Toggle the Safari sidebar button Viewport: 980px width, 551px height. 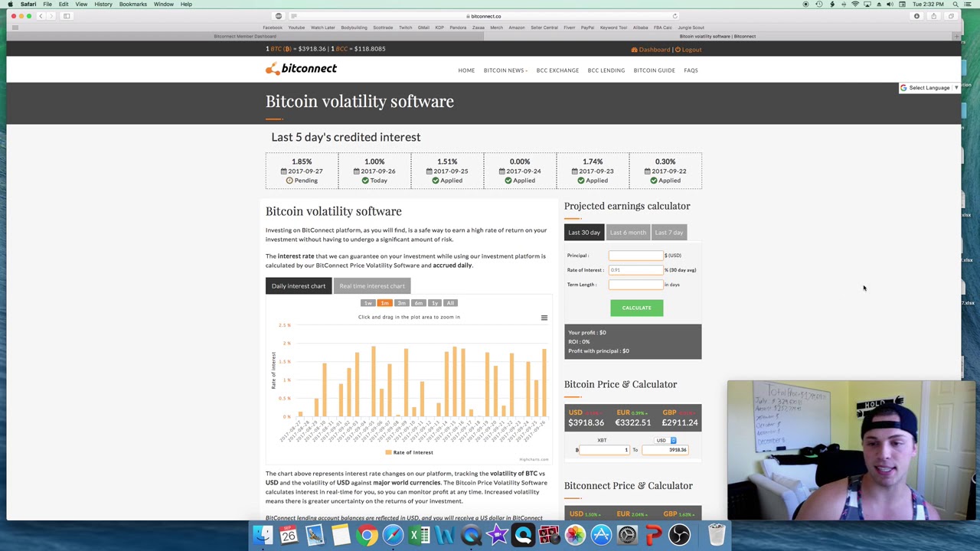click(x=67, y=16)
